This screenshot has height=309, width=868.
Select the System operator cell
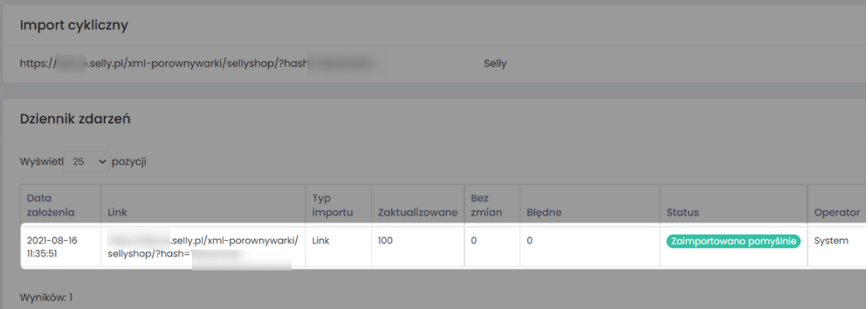[x=831, y=241]
